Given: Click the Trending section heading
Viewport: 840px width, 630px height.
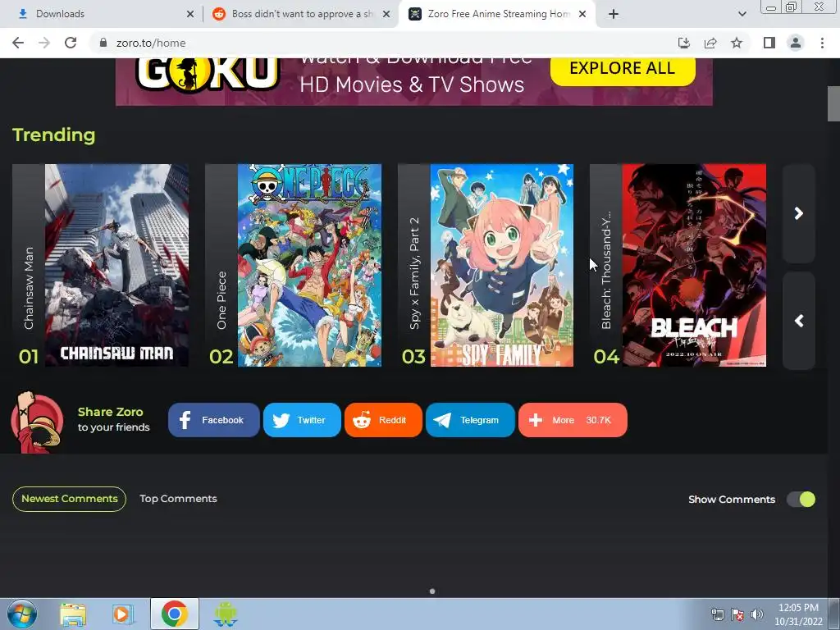Looking at the screenshot, I should point(53,135).
